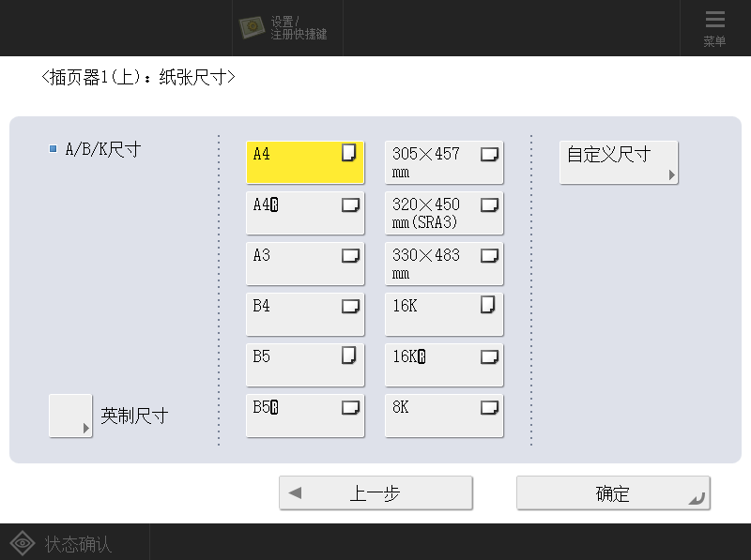
Task: Select the A4 paper size
Action: point(304,162)
